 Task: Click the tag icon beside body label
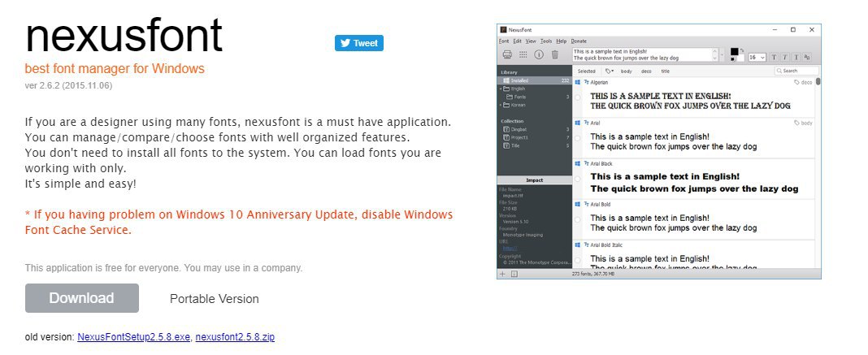pos(796,123)
